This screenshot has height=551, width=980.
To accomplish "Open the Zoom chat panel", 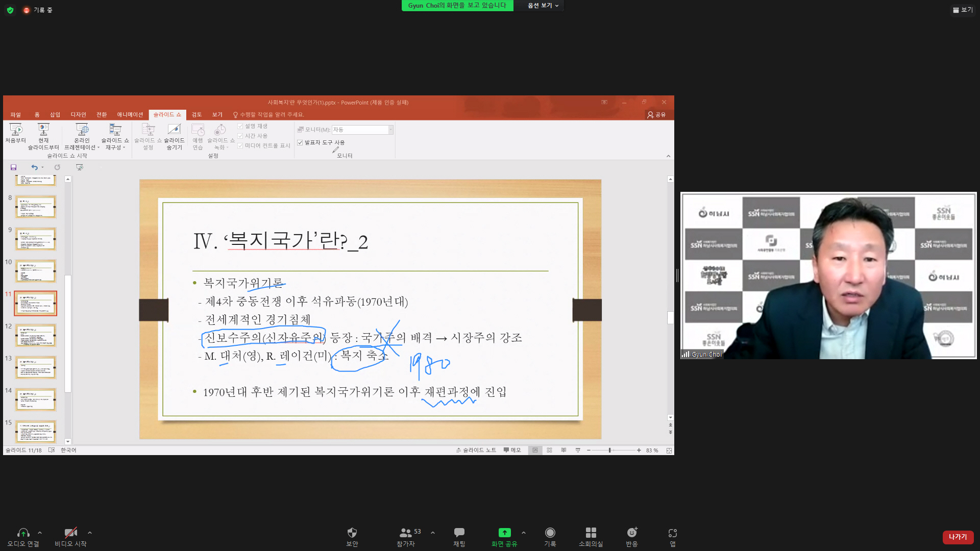I will point(459,533).
